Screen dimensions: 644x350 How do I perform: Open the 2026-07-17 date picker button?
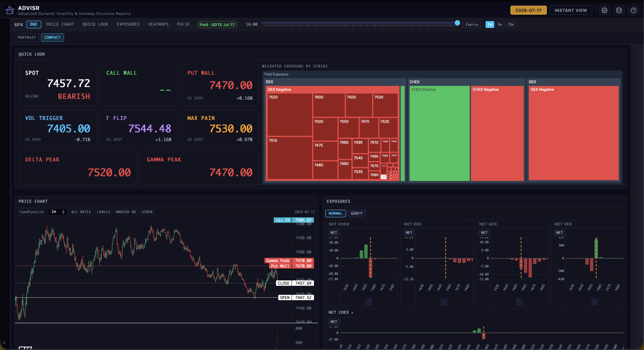coord(528,10)
